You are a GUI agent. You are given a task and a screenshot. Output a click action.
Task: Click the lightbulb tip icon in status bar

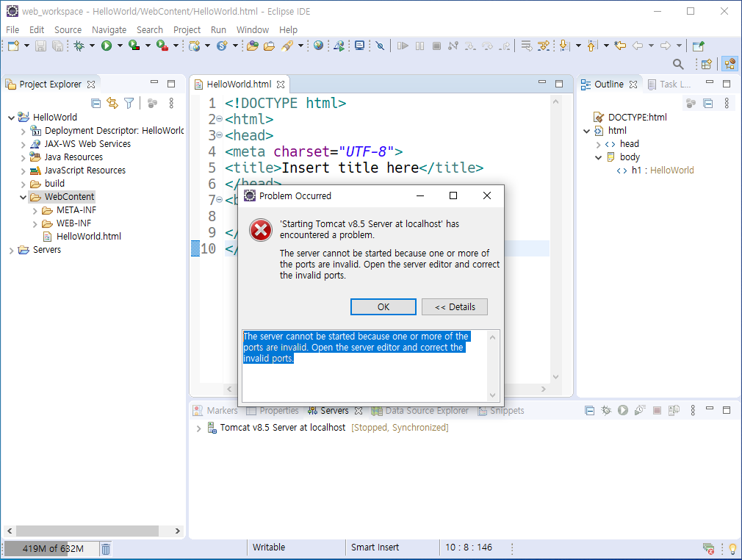click(x=732, y=549)
